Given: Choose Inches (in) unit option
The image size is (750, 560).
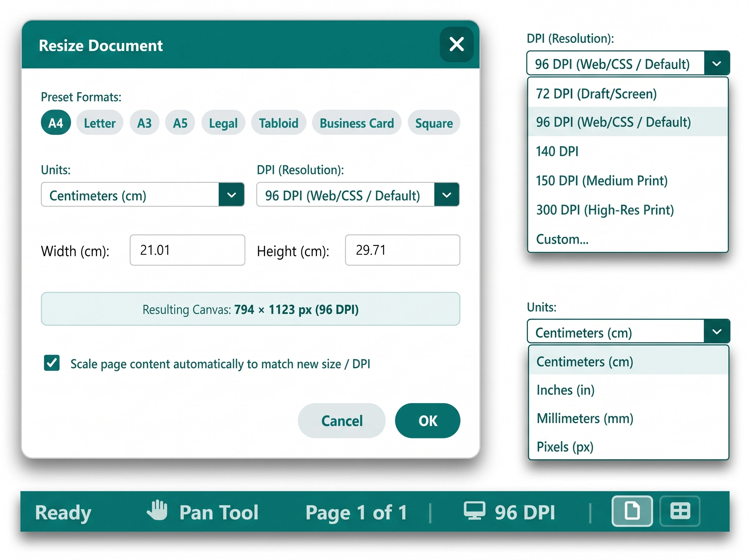Looking at the screenshot, I should [x=628, y=390].
